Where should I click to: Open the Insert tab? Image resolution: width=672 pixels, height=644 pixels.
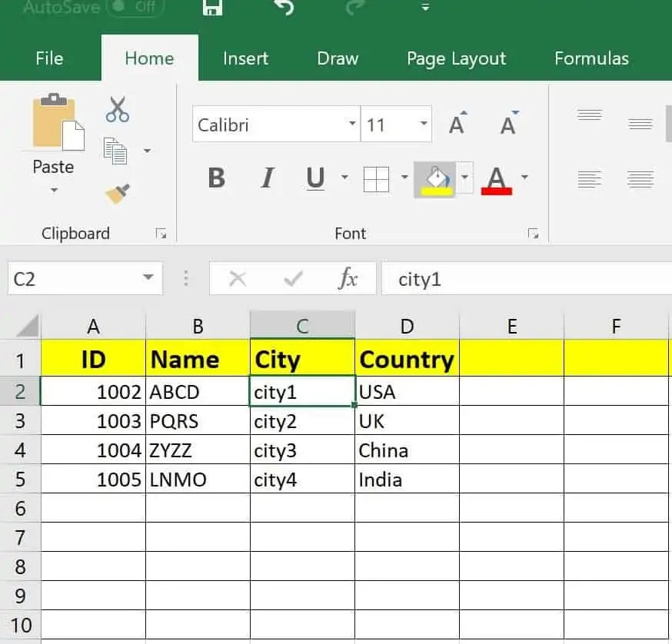[245, 58]
